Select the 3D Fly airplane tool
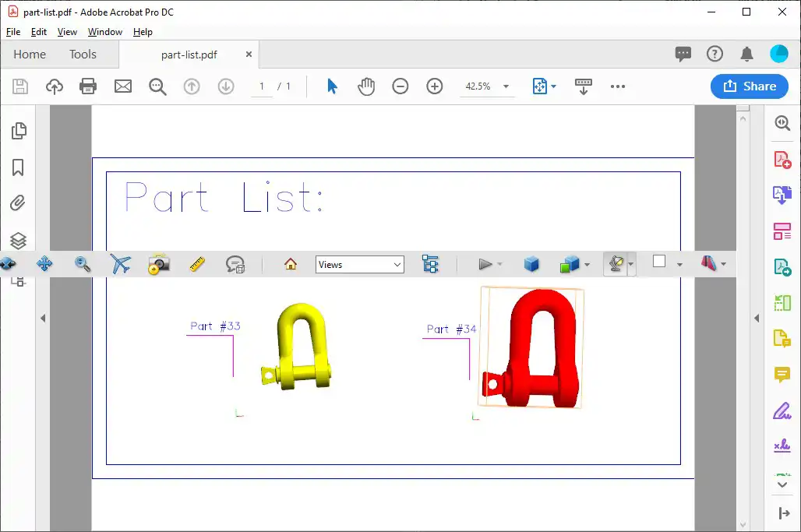This screenshot has width=801, height=532. pos(121,264)
